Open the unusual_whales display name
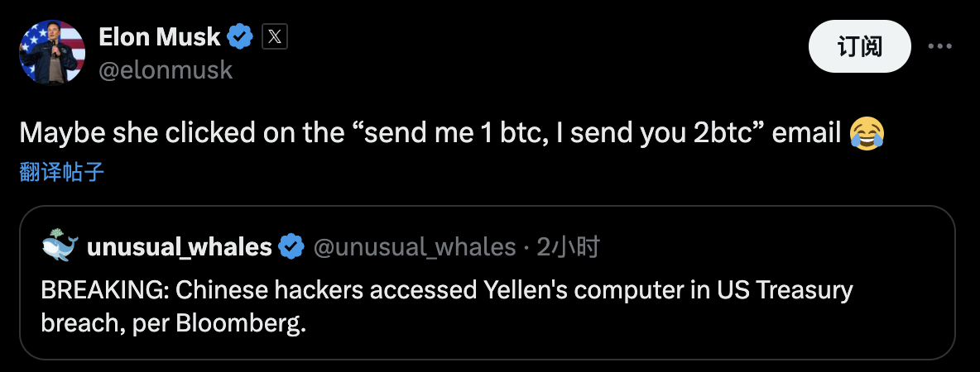 [179, 246]
